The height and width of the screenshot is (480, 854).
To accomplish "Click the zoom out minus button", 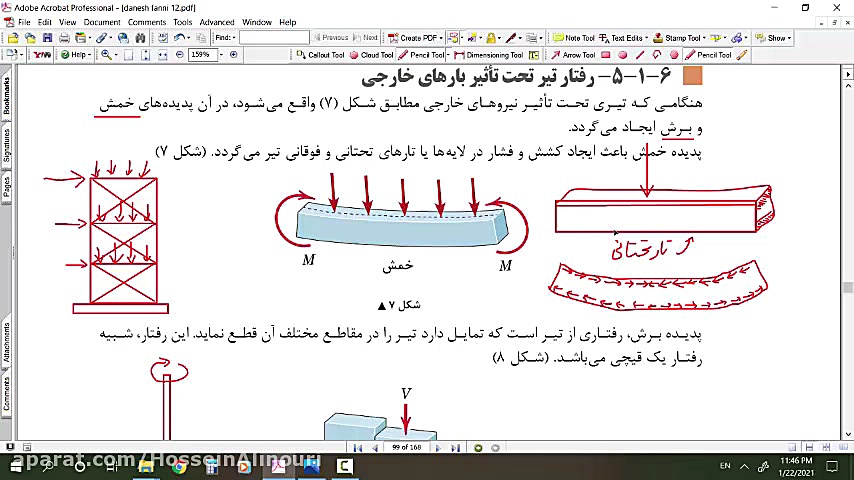I will click(180, 55).
